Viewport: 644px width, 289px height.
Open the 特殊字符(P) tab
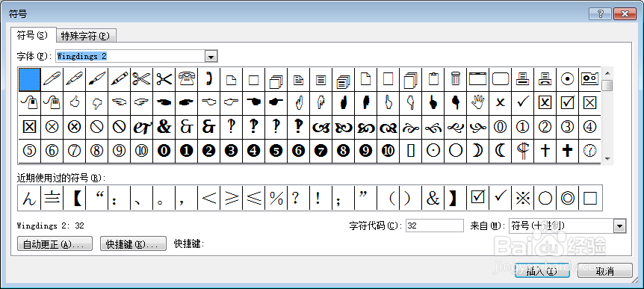tap(85, 36)
